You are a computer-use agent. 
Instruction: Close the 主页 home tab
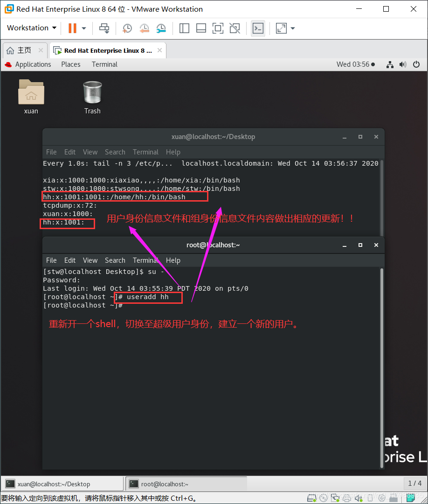41,50
